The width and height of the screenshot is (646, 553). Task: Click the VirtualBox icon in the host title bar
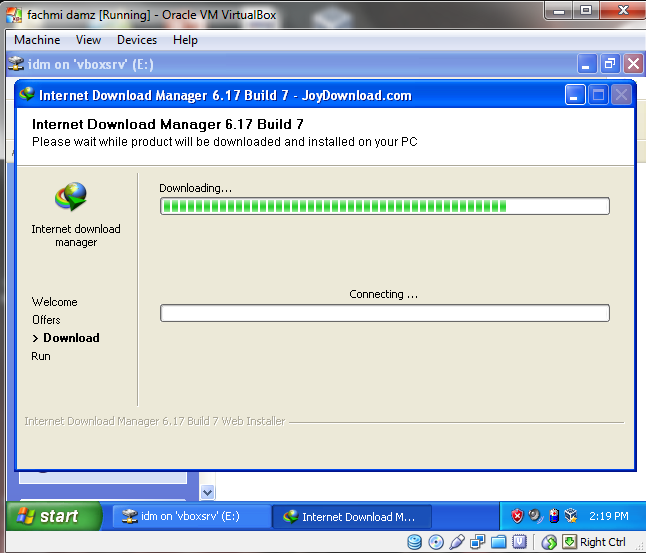[x=14, y=14]
